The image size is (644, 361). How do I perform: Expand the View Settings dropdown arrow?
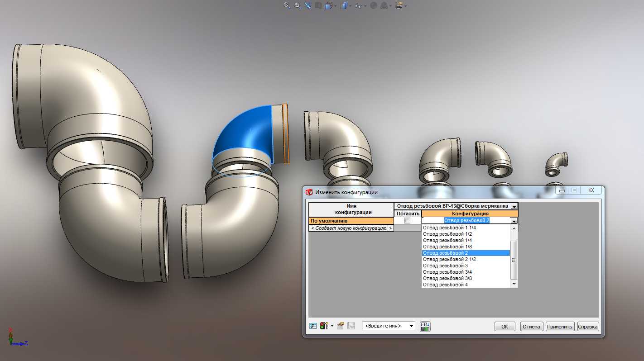(405, 6)
